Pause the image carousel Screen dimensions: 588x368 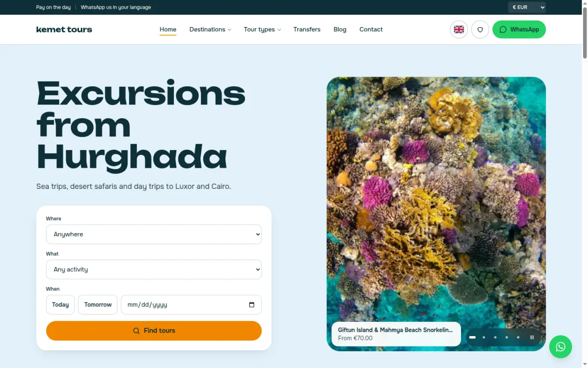point(532,338)
